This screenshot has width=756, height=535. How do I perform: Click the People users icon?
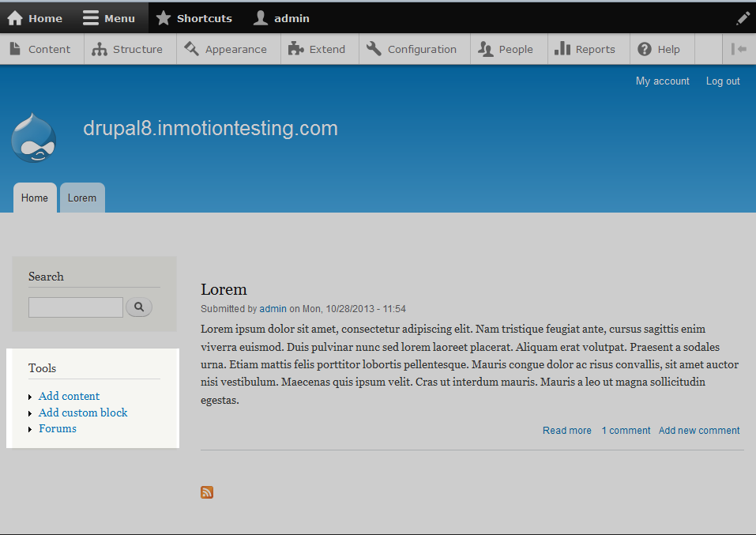click(486, 49)
